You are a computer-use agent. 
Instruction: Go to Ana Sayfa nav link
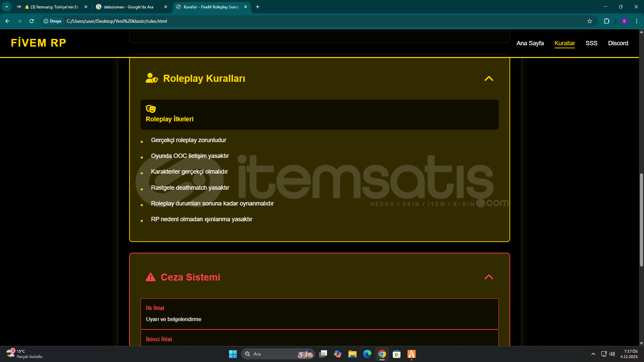(x=530, y=43)
